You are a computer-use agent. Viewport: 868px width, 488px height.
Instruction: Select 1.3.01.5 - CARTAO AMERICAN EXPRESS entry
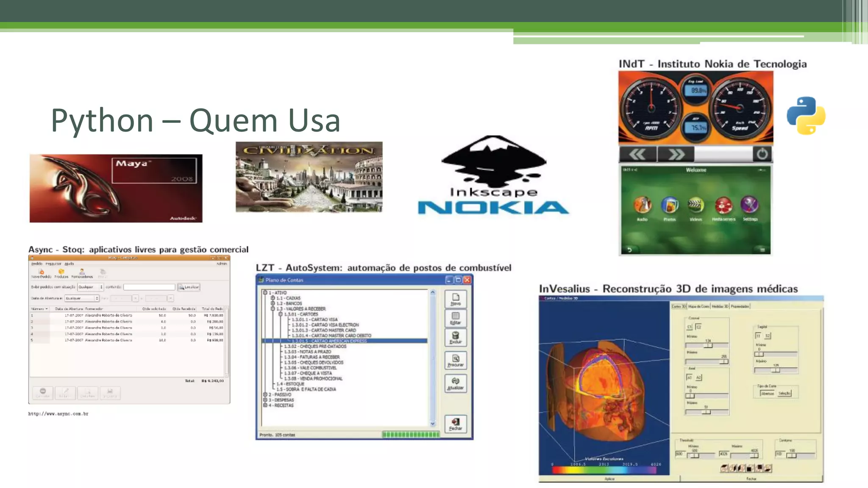pos(329,341)
